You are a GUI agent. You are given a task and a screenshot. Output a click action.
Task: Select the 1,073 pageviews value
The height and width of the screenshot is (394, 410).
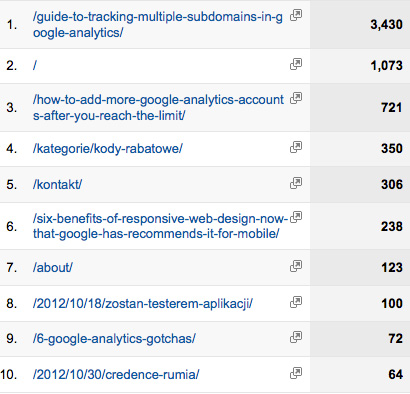[x=386, y=65]
